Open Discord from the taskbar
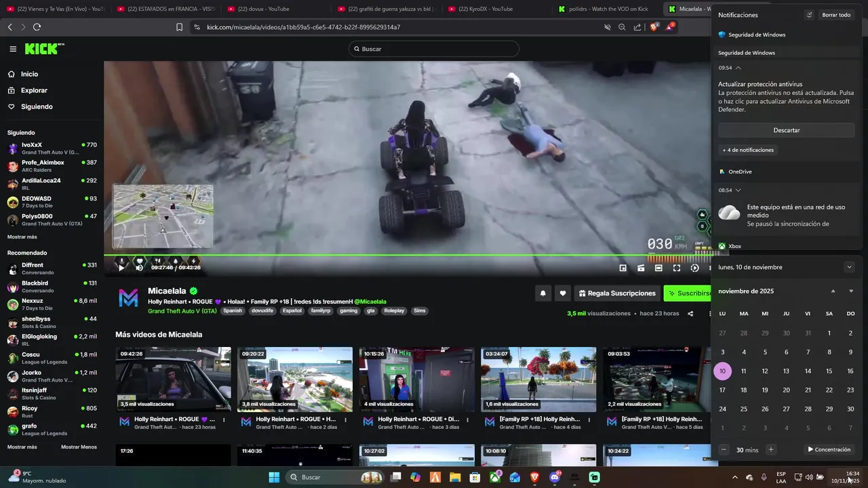 [x=555, y=477]
